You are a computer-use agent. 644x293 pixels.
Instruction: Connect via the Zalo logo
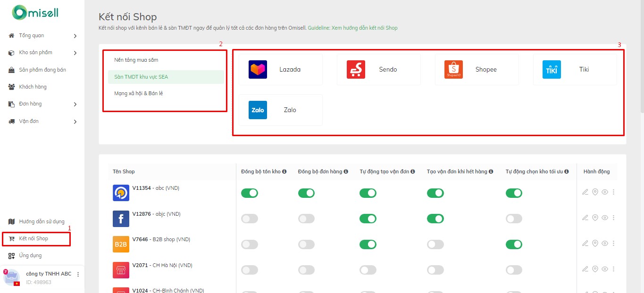pos(258,110)
